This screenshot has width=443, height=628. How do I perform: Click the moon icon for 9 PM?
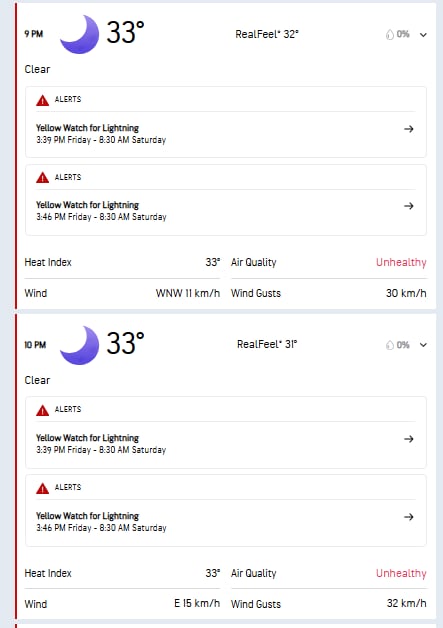point(80,34)
